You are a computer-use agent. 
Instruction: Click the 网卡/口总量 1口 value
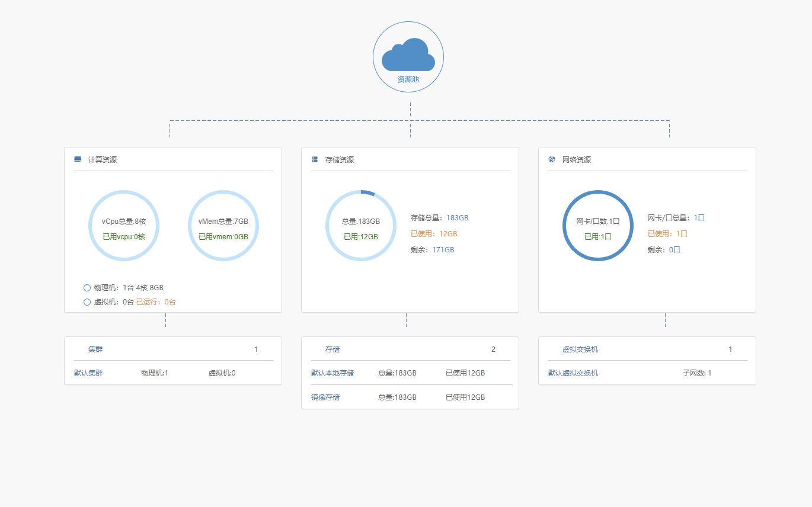(699, 218)
